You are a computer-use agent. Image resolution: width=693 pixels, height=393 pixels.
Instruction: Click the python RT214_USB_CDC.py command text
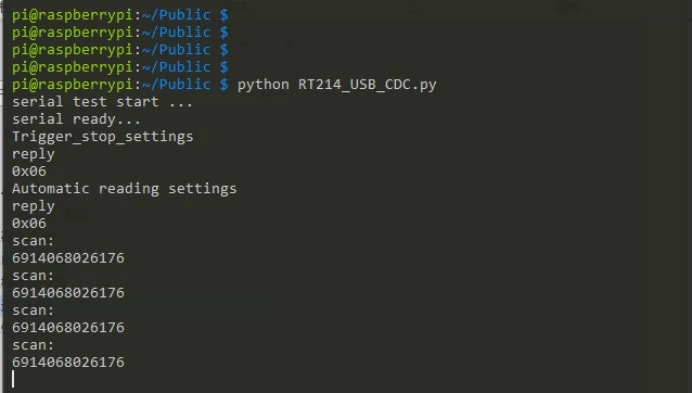pyautogui.click(x=337, y=84)
